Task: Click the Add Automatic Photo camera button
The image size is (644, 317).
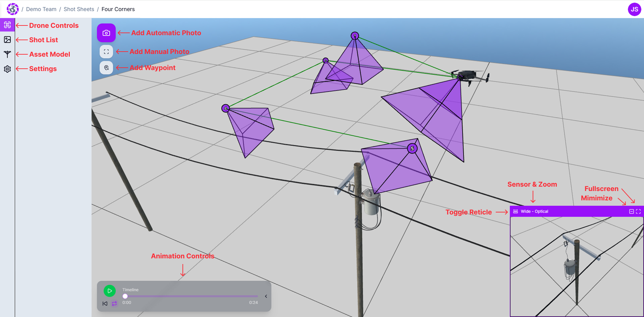Action: [x=106, y=33]
